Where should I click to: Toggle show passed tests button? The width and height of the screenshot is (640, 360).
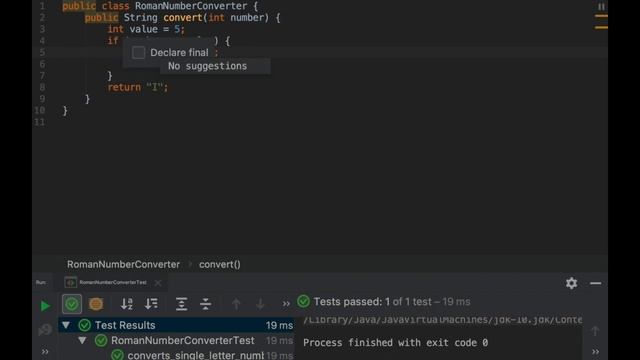pos(72,304)
